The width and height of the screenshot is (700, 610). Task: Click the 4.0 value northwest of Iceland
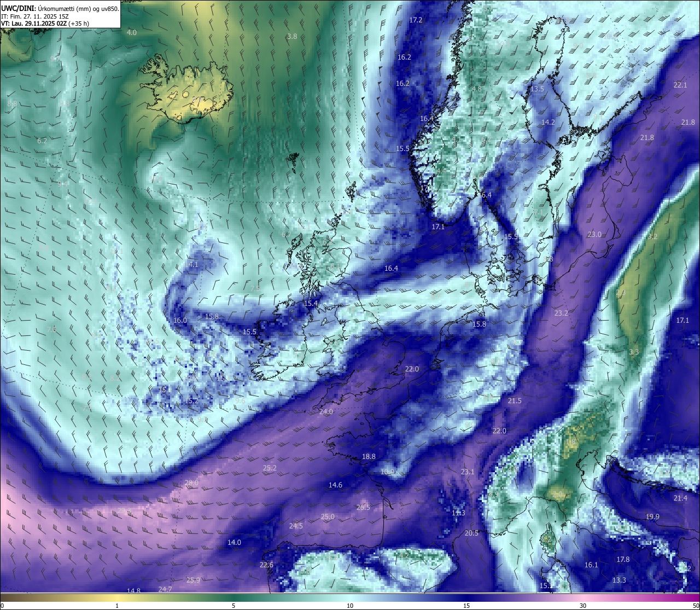point(132,33)
